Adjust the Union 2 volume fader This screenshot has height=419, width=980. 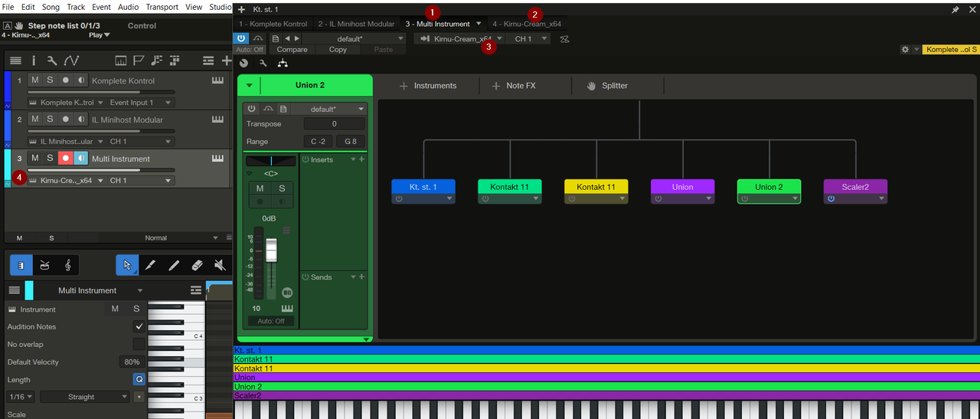pos(271,250)
